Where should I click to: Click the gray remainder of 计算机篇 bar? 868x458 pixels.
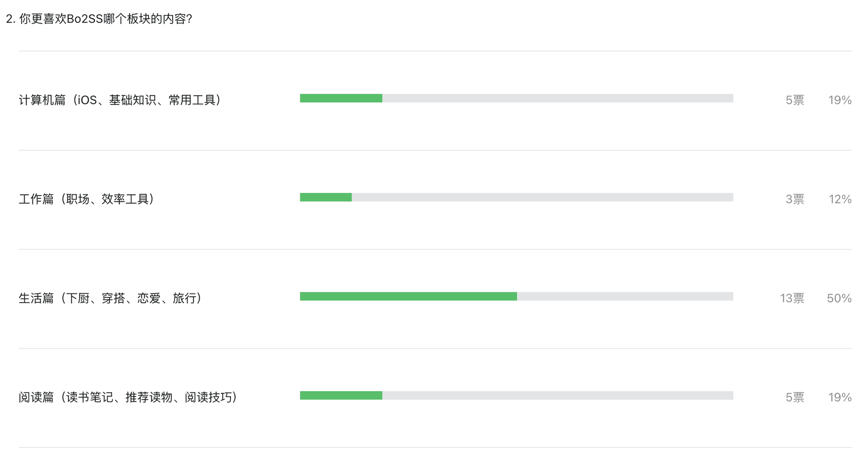pyautogui.click(x=558, y=98)
